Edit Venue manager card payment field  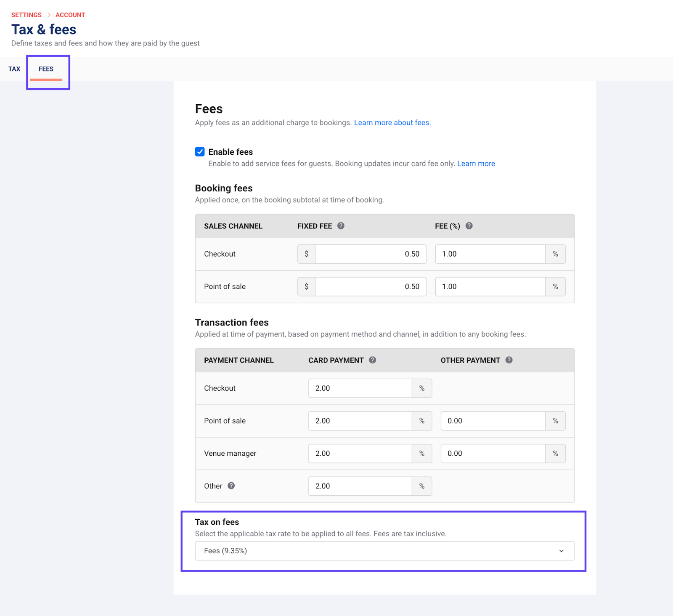click(360, 453)
